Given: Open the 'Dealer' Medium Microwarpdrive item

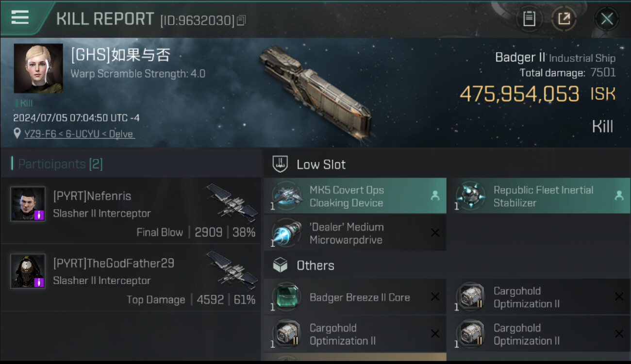Looking at the screenshot, I should tap(355, 233).
